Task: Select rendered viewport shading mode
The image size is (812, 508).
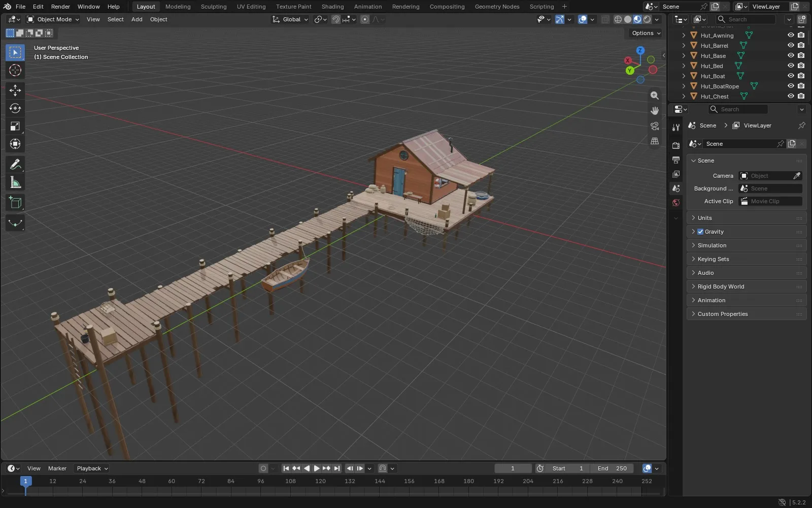Action: click(x=647, y=19)
